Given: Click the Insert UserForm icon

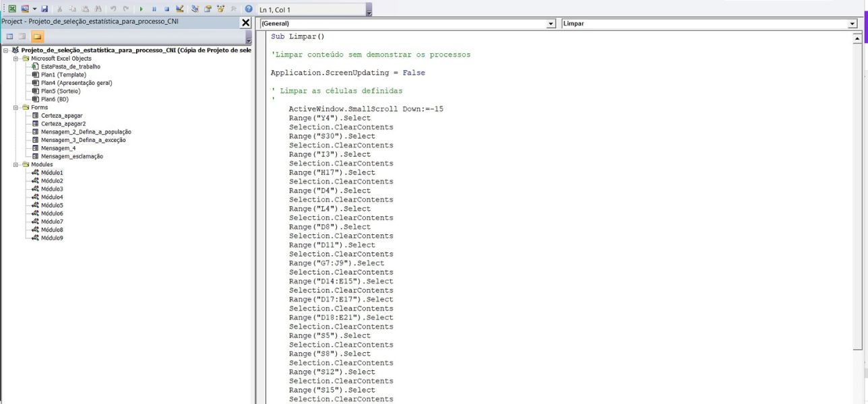Looking at the screenshot, I should point(24,9).
